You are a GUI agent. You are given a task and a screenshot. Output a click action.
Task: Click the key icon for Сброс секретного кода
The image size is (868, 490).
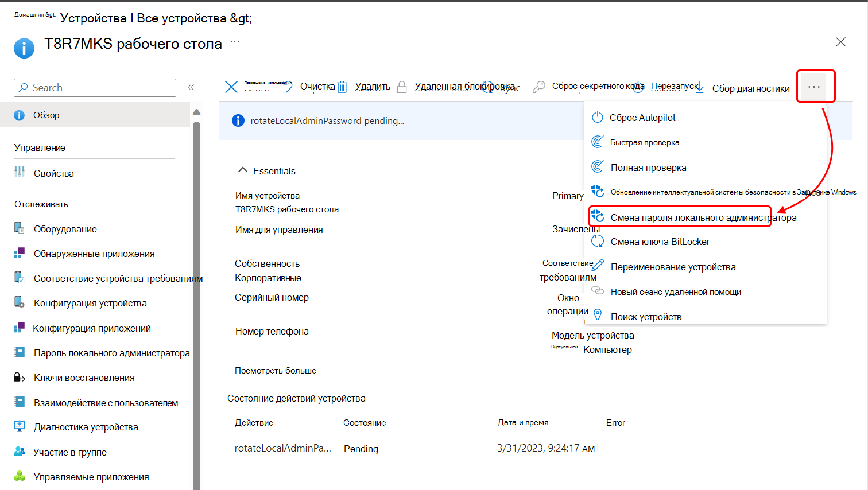(x=538, y=87)
